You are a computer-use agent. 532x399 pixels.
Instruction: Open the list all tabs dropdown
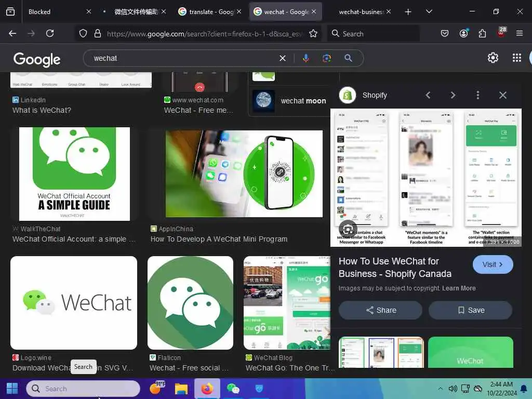pyautogui.click(x=429, y=12)
